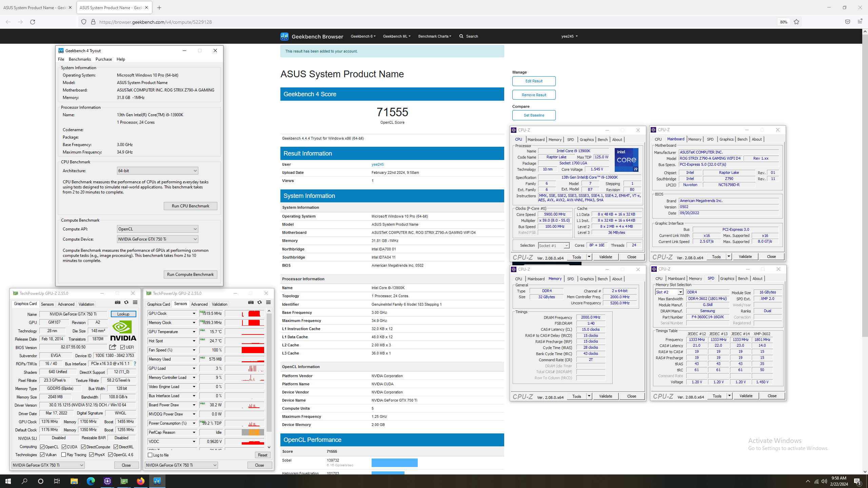Click the tracking protection shield icon
868x488 pixels.
pyautogui.click(x=84, y=22)
